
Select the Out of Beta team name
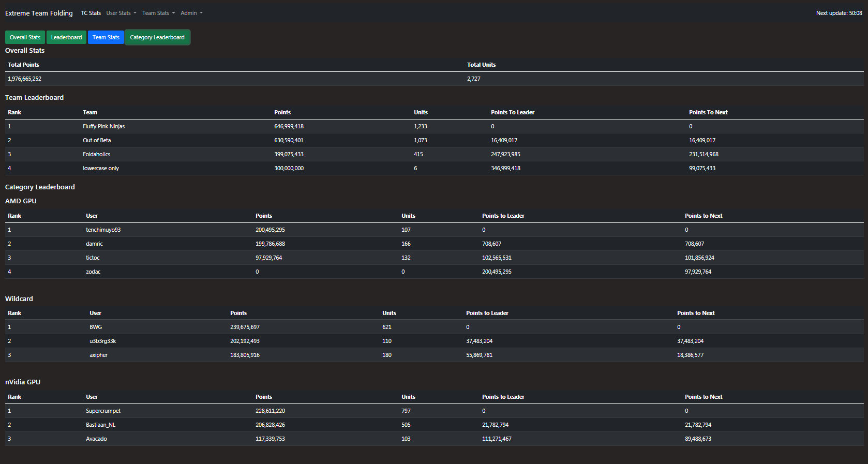pyautogui.click(x=97, y=140)
